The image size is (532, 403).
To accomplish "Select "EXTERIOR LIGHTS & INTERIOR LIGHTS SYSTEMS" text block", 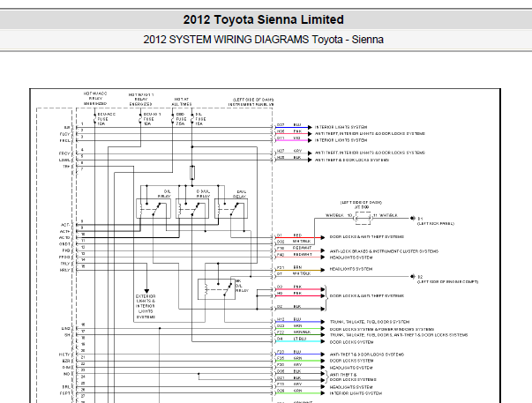I will point(146,306).
